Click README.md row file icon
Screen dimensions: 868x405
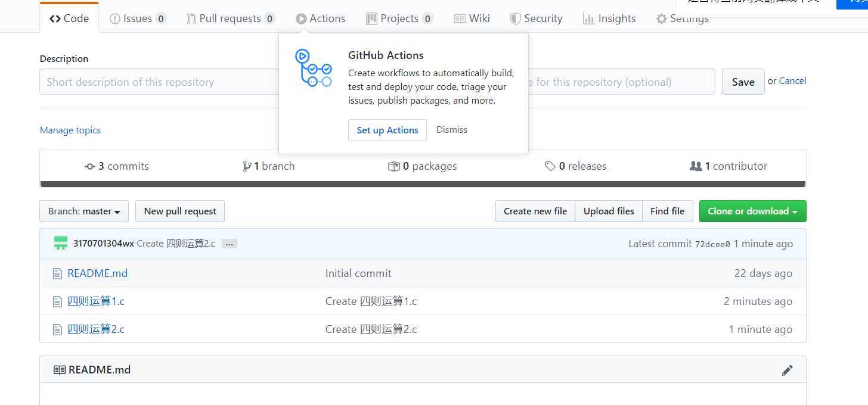tap(57, 274)
